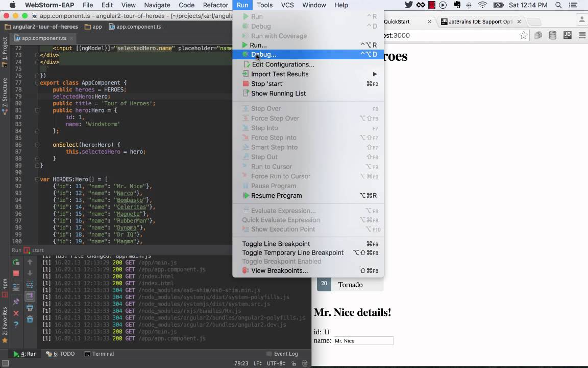Image resolution: width=588 pixels, height=368 pixels.
Task: Open Run panel help question mark icon
Action: coord(16,325)
